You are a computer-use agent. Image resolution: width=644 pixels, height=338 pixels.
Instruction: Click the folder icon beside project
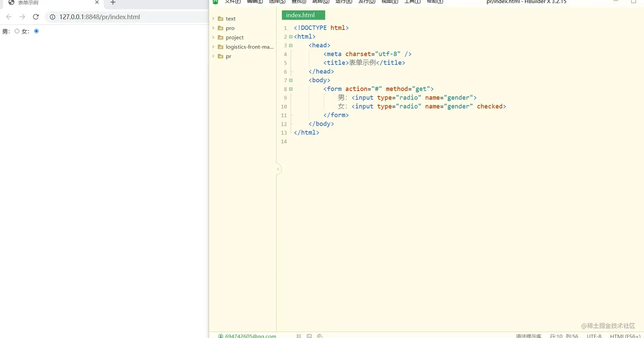[221, 38]
